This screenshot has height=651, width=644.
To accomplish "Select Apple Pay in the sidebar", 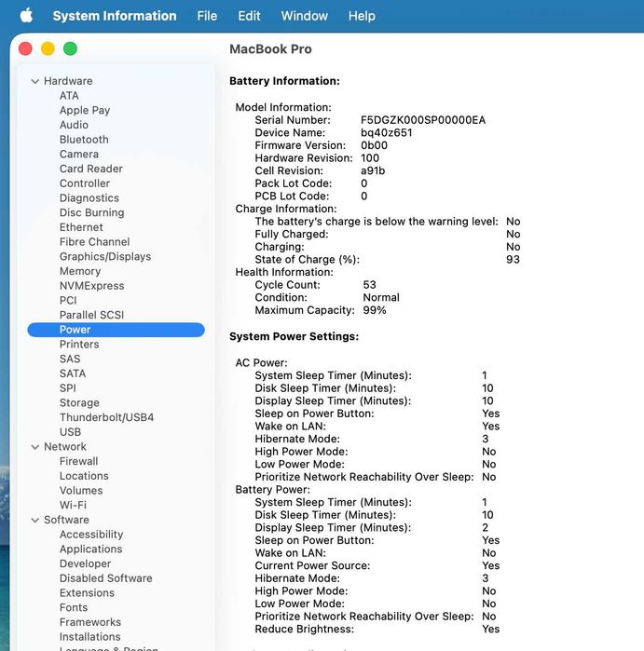I will pos(85,110).
